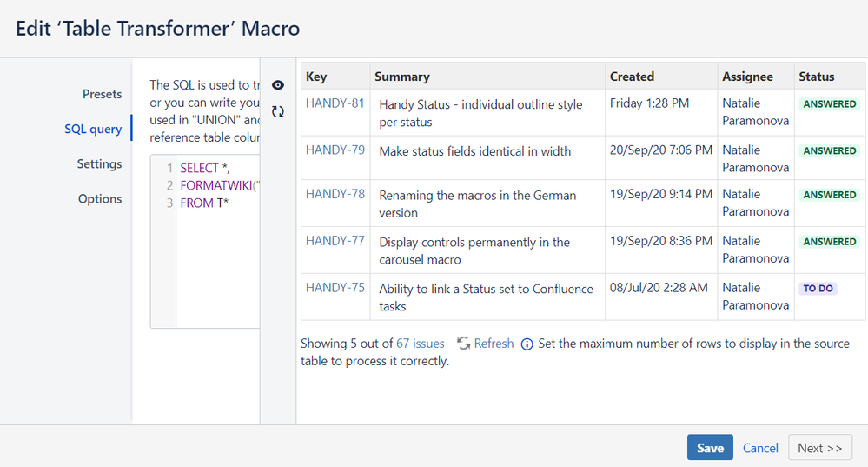Click the TO DO status badge

pos(818,289)
